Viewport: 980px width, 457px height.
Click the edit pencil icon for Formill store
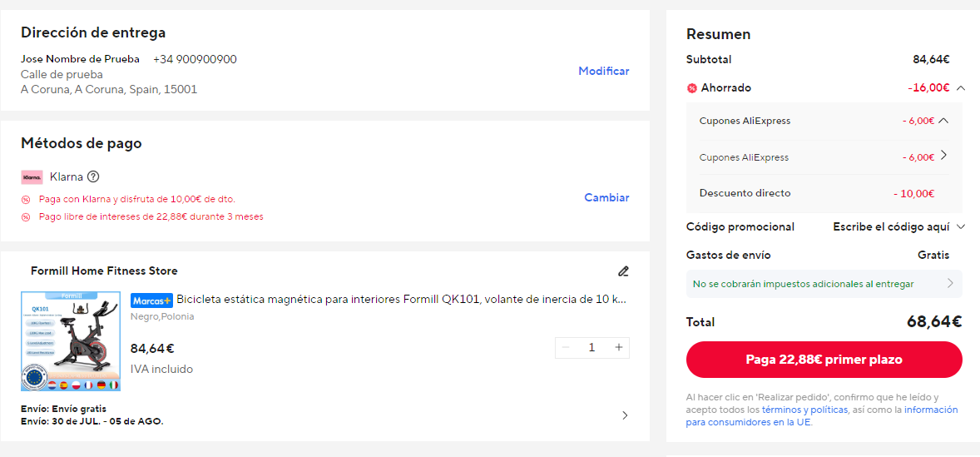pos(623,271)
